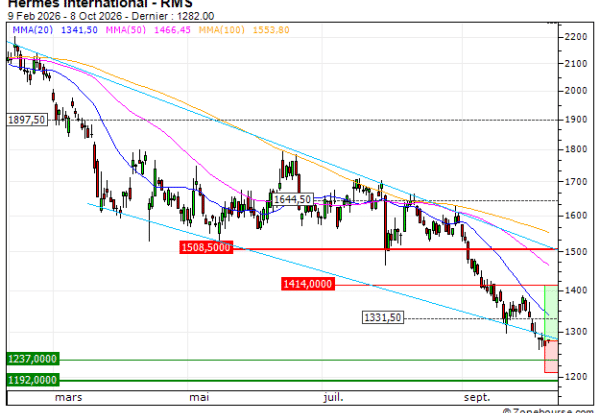The height and width of the screenshot is (413, 600).
Task: Click the 1200 axis value
Action: tap(576, 377)
